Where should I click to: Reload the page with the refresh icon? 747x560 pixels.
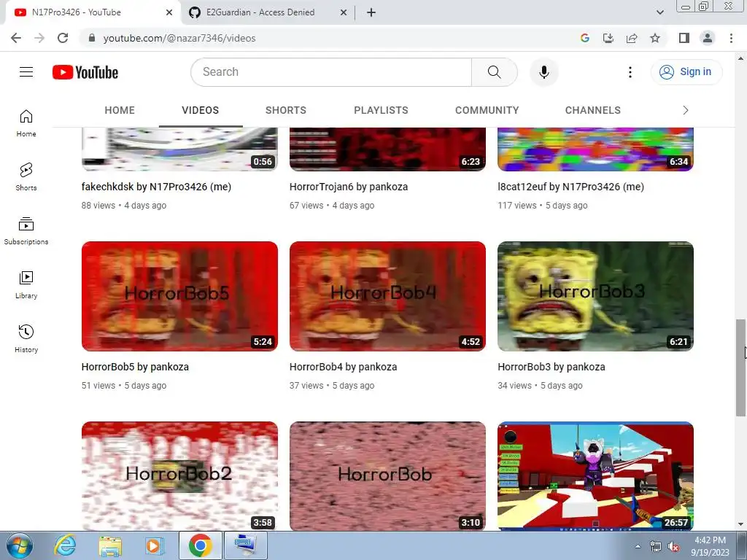63,38
